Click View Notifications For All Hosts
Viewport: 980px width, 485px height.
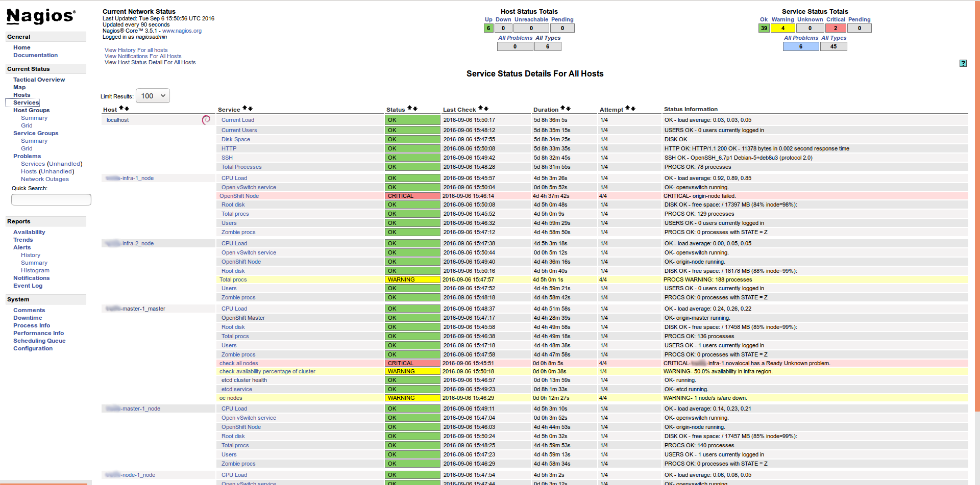coord(143,56)
